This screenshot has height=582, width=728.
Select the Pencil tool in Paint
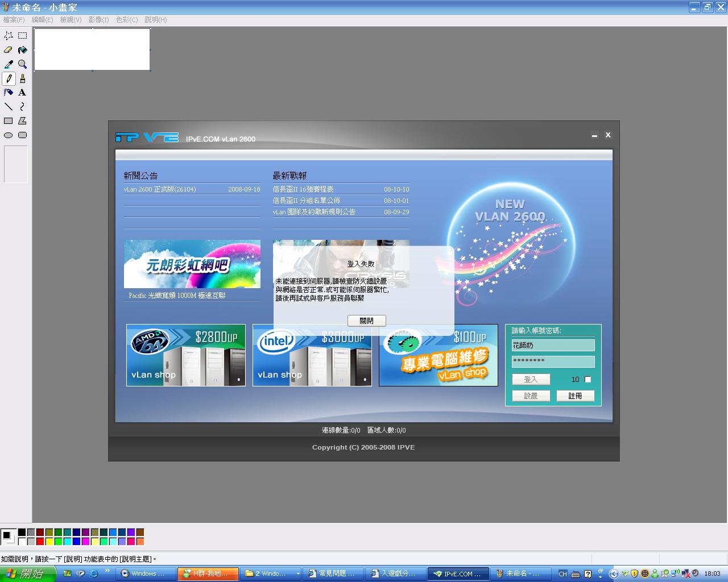[x=9, y=78]
